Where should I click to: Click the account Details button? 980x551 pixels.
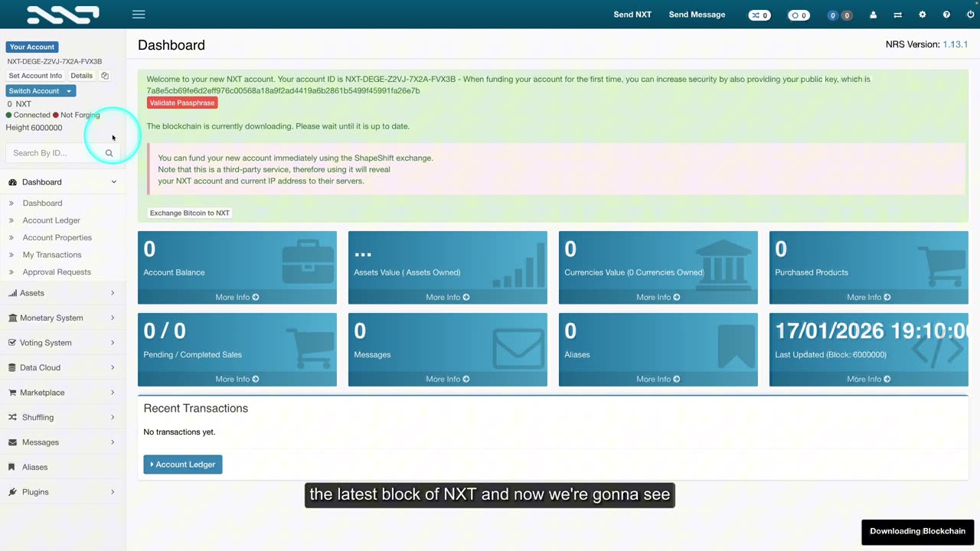pos(81,76)
